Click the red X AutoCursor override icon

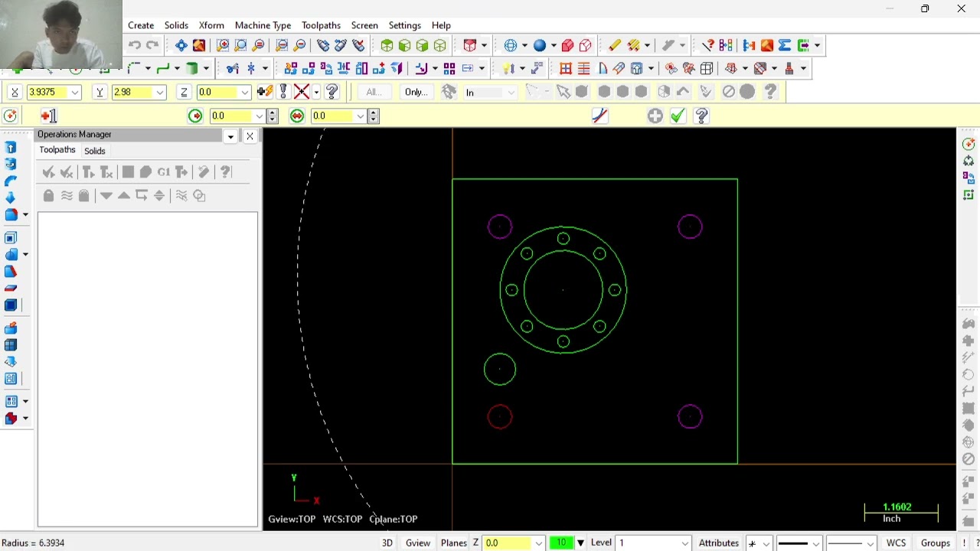pyautogui.click(x=302, y=92)
